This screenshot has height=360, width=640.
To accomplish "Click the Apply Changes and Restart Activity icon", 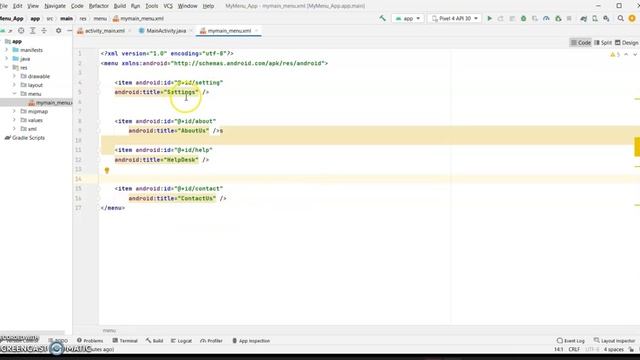I will (x=500, y=18).
